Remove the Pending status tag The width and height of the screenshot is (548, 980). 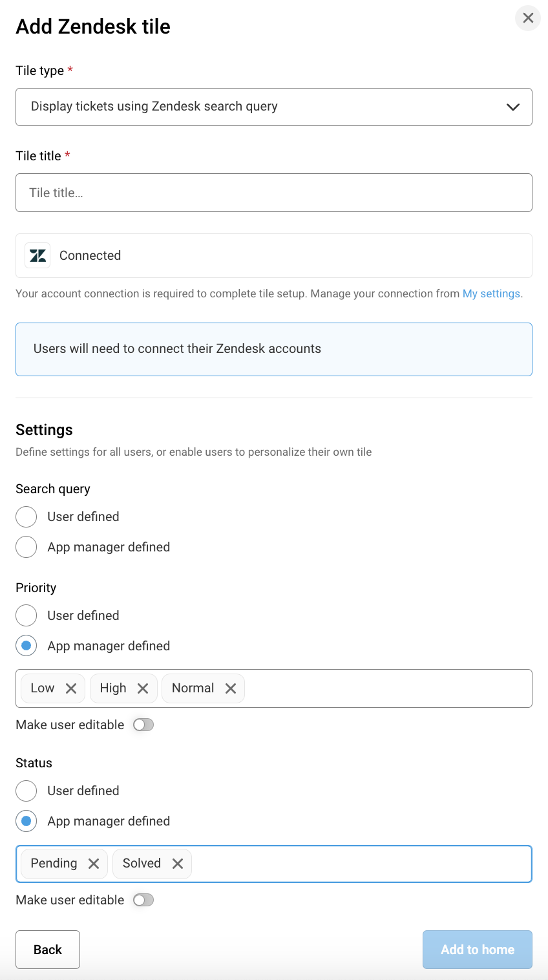click(x=94, y=864)
